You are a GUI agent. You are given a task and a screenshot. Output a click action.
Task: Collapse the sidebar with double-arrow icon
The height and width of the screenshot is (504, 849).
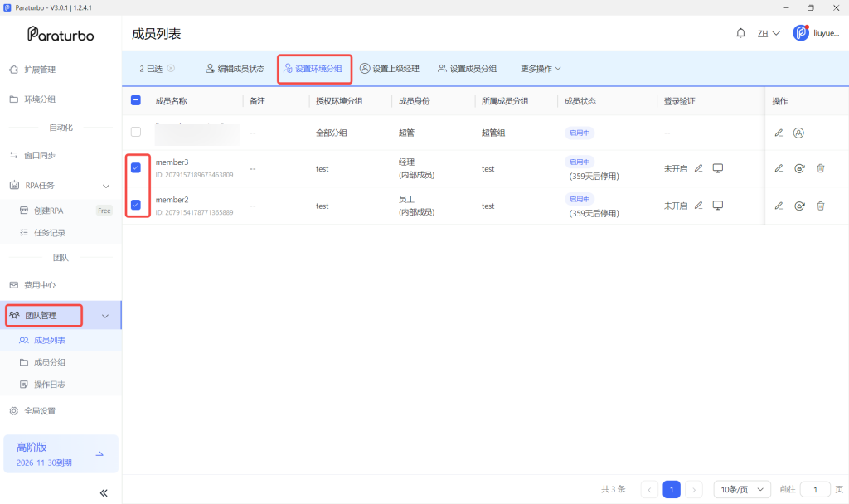(x=104, y=492)
